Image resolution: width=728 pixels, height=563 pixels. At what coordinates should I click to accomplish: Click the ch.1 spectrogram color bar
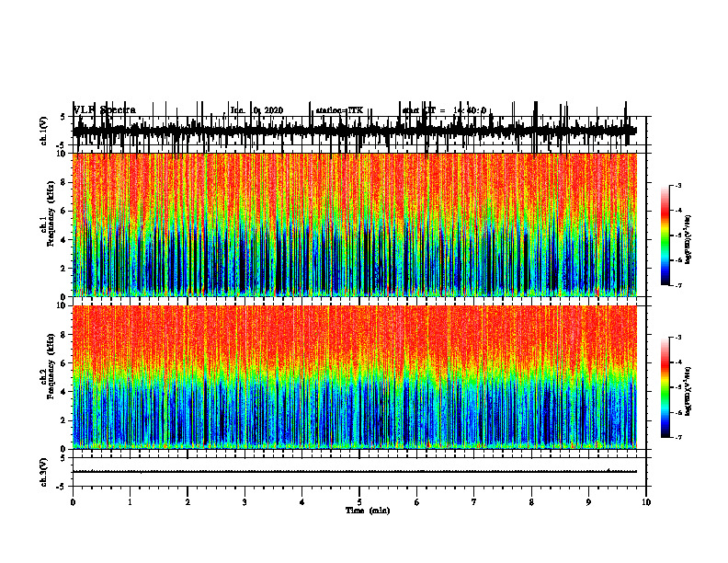665,236
